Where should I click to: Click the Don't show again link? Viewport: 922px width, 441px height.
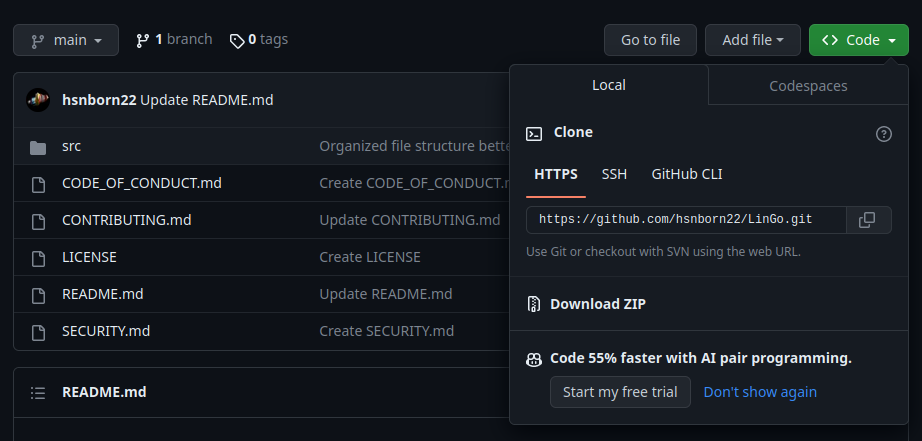tap(760, 392)
